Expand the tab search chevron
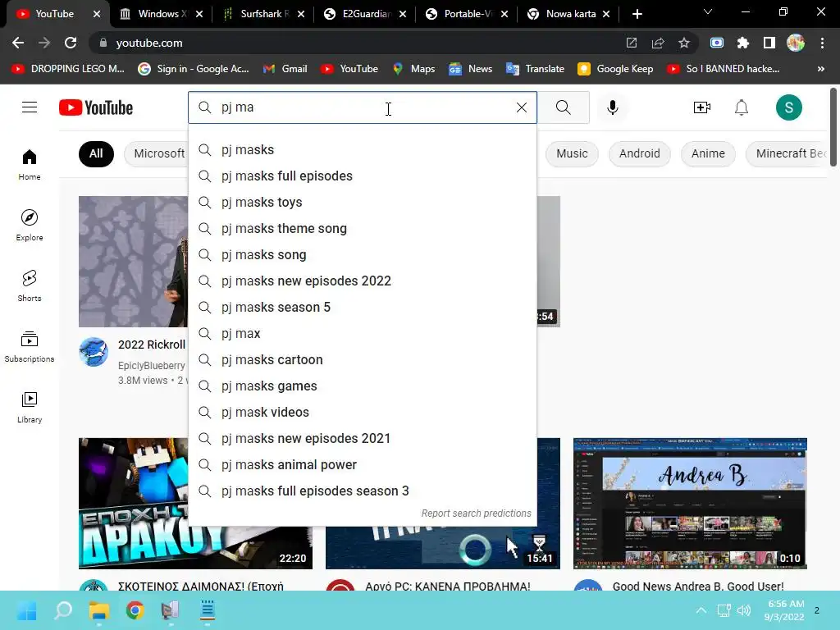Screen dimensions: 840x630 point(708,11)
